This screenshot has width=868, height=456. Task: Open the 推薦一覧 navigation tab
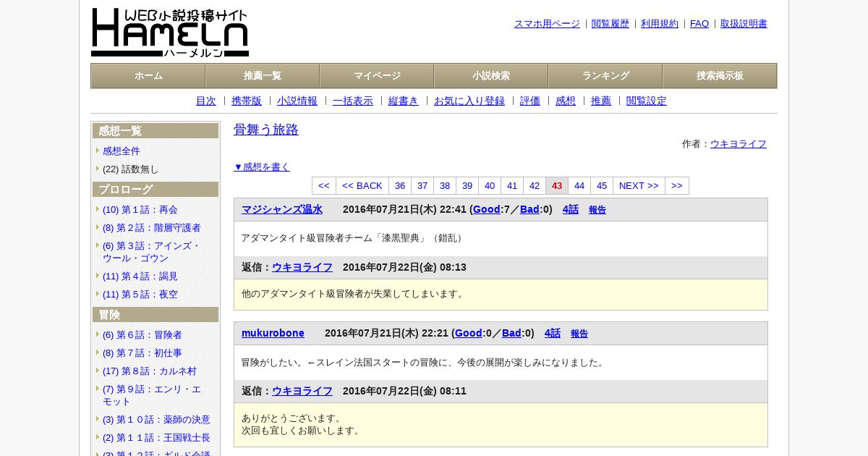[263, 76]
